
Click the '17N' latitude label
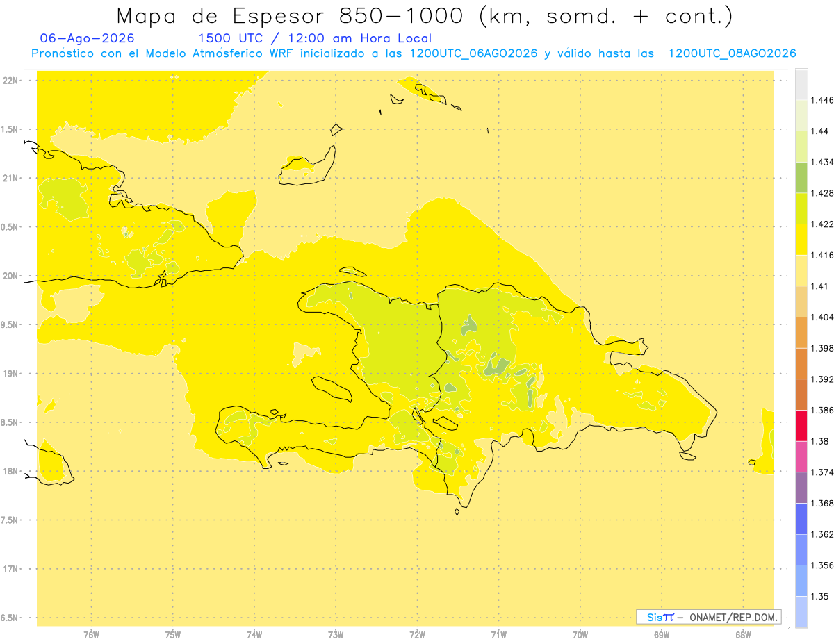(10, 569)
